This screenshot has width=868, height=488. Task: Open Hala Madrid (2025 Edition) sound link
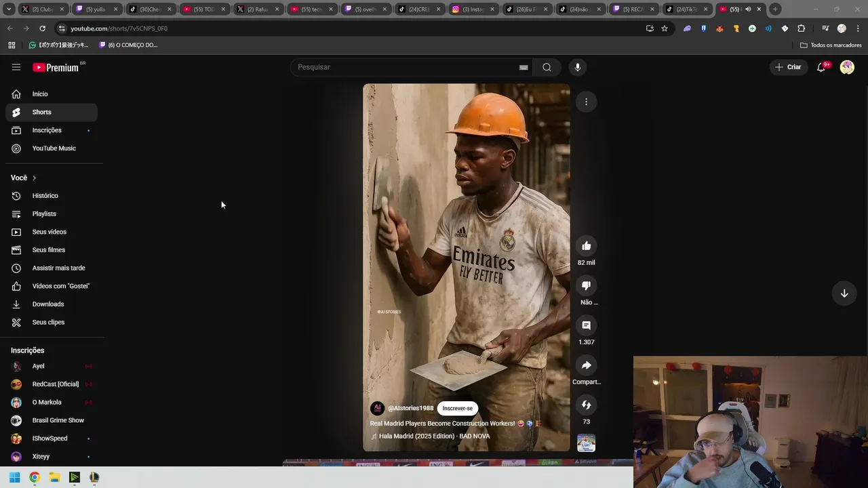click(434, 436)
